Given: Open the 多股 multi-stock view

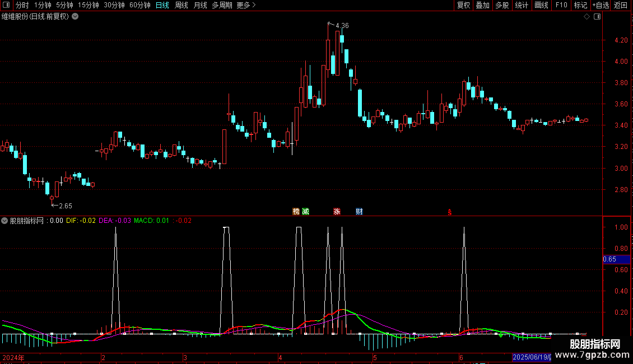Looking at the screenshot, I should tap(502, 5).
